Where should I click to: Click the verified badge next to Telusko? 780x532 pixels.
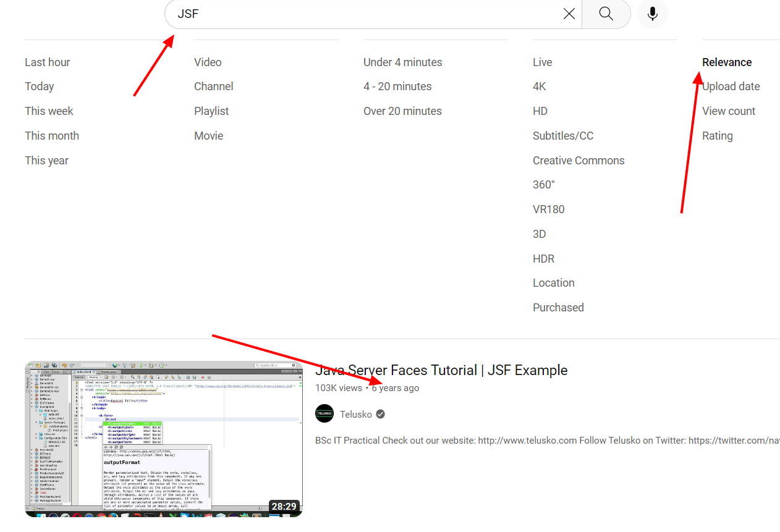click(x=381, y=414)
